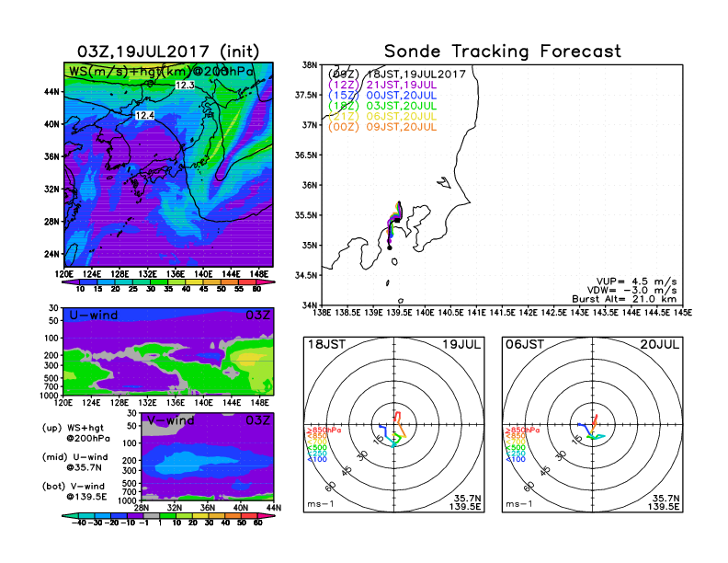Click the "06JST" label of the right hodograph

[525, 344]
